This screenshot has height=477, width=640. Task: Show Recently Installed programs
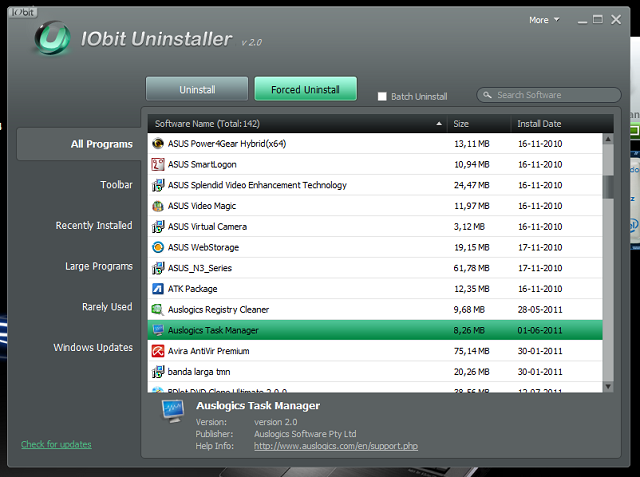point(94,226)
